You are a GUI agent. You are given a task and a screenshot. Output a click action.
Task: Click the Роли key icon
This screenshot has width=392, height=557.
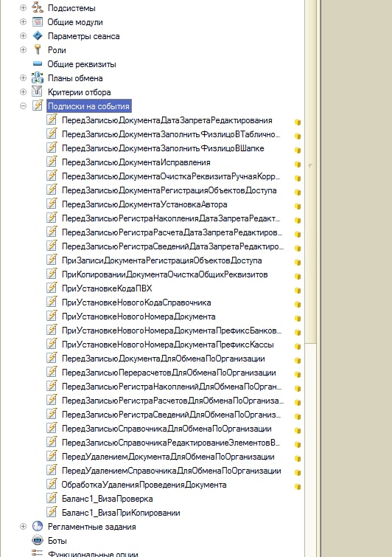tap(38, 49)
